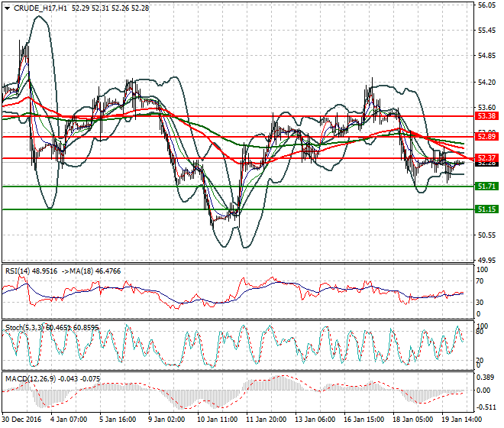Select the red 52.89 resistance price label

486,136
